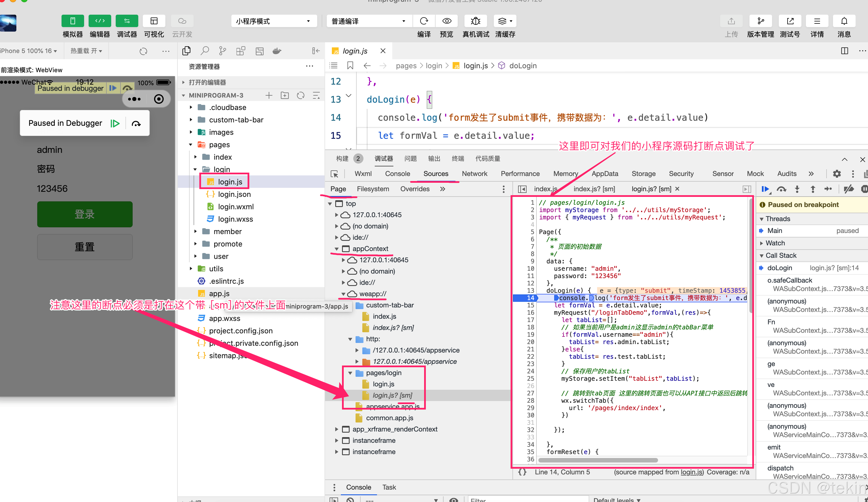Switch to Filesystem tab in Sources
Viewport: 868px width, 502px height.
373,189
